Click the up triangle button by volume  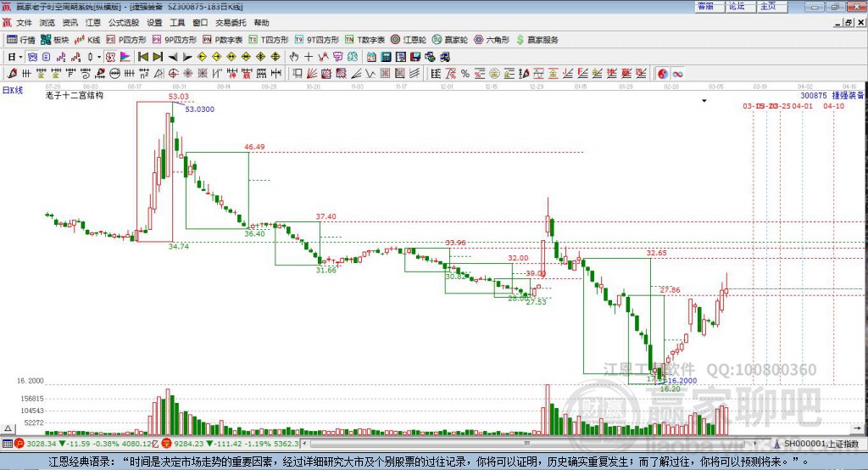click(8, 429)
